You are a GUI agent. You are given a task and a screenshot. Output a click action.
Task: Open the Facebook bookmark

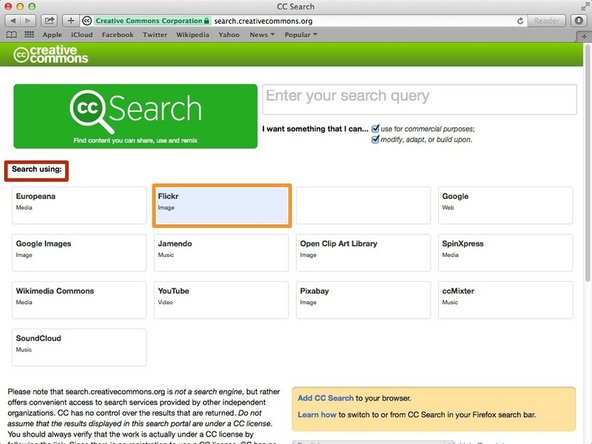click(117, 35)
